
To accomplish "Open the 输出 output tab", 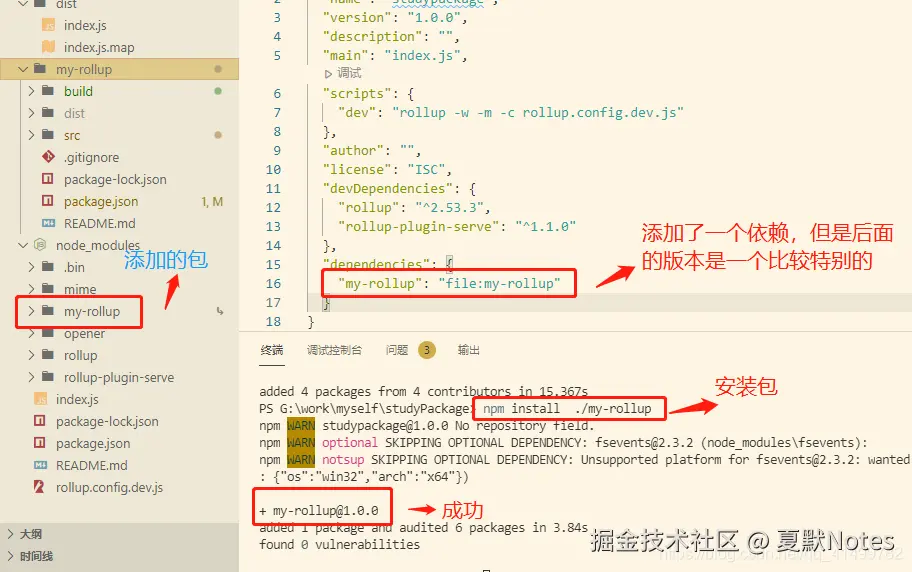I will [468, 350].
